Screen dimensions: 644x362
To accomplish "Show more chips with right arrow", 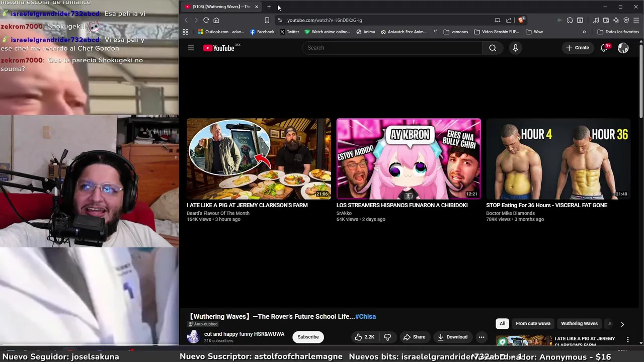I will click(x=622, y=324).
